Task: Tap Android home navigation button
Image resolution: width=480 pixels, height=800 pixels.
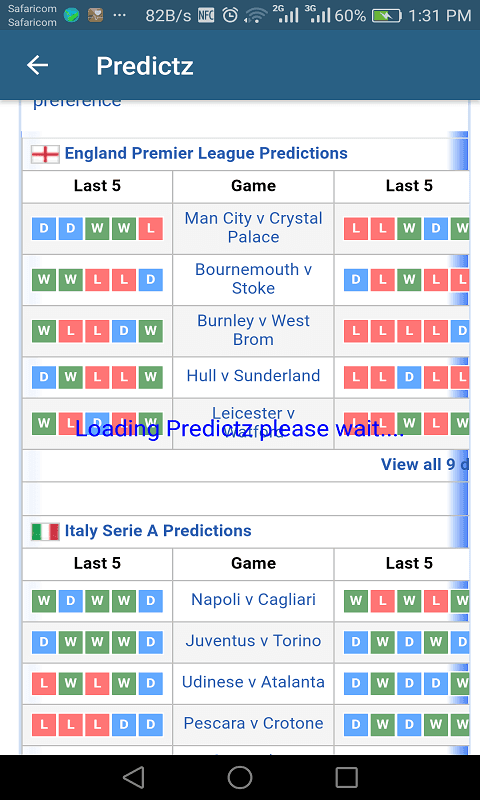Action: pyautogui.click(x=240, y=778)
